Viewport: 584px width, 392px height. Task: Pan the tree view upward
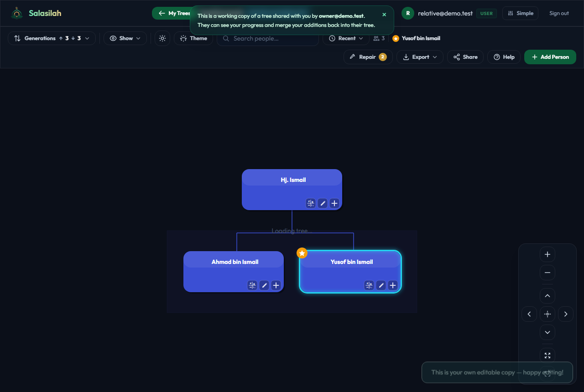pos(547,296)
